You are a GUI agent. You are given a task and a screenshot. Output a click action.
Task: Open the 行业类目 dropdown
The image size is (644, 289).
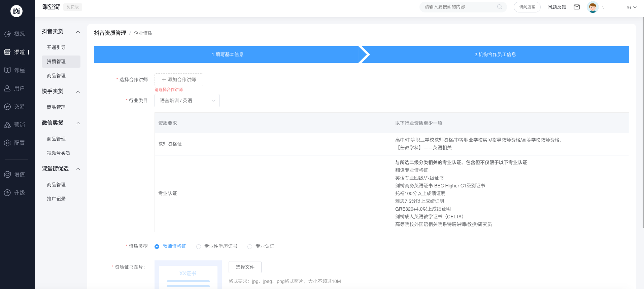pyautogui.click(x=187, y=101)
